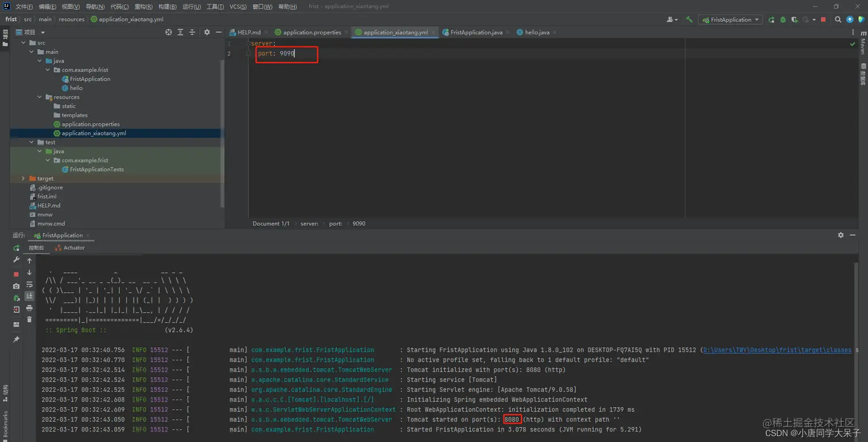868x442 pixels.
Task: Toggle the Bookmarks tool window
Action: coord(5,425)
